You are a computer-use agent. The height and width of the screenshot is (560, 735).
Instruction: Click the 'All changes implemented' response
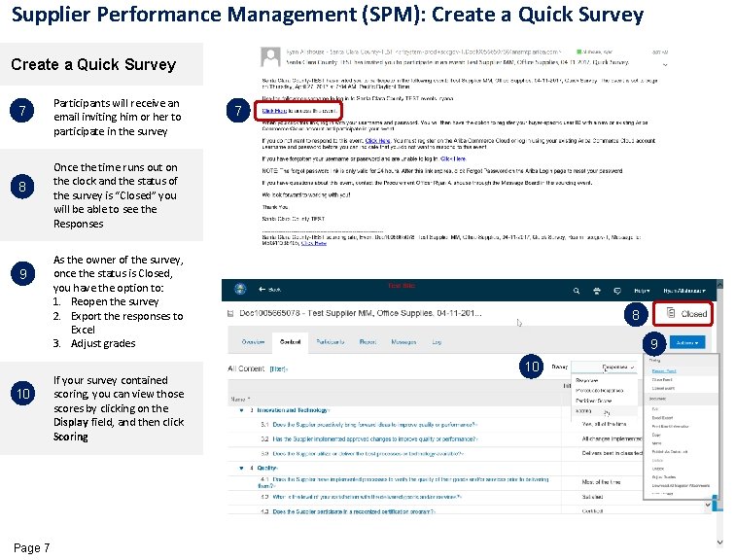612,438
